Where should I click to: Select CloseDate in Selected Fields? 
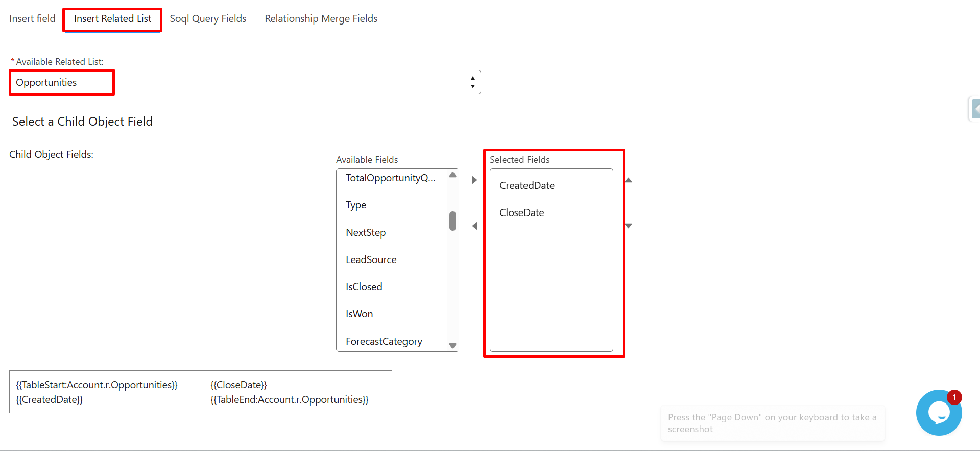tap(521, 212)
